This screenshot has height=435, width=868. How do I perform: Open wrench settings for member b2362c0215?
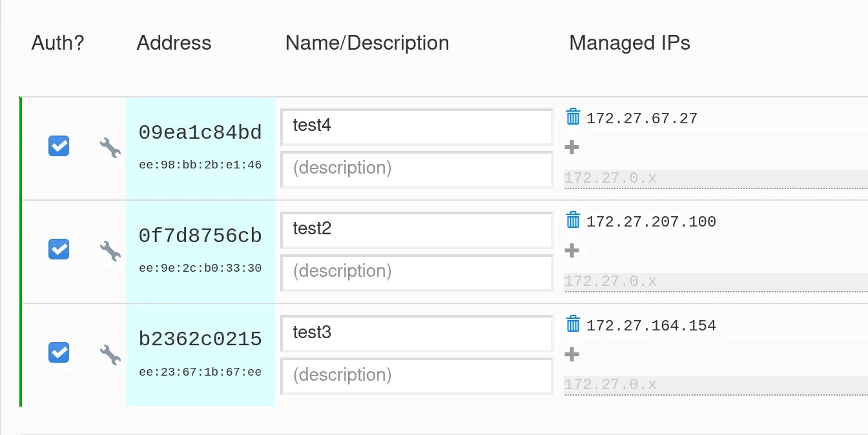point(110,354)
